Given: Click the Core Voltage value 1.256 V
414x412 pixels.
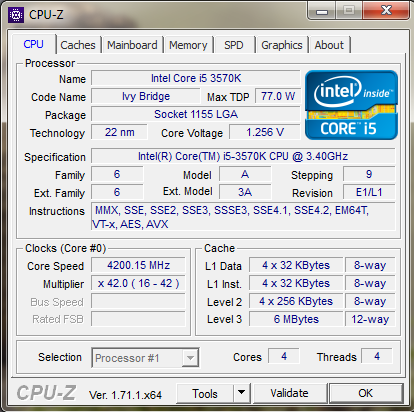Looking at the screenshot, I should (x=265, y=132).
